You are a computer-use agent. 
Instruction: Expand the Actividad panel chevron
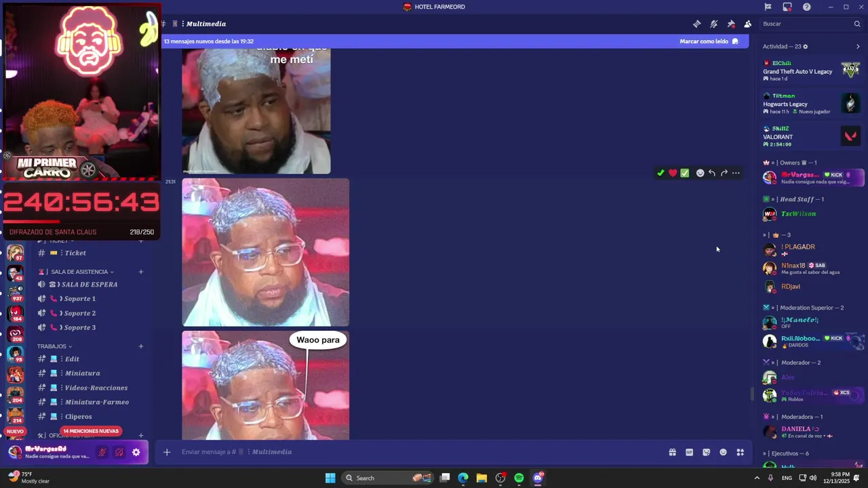tap(857, 47)
